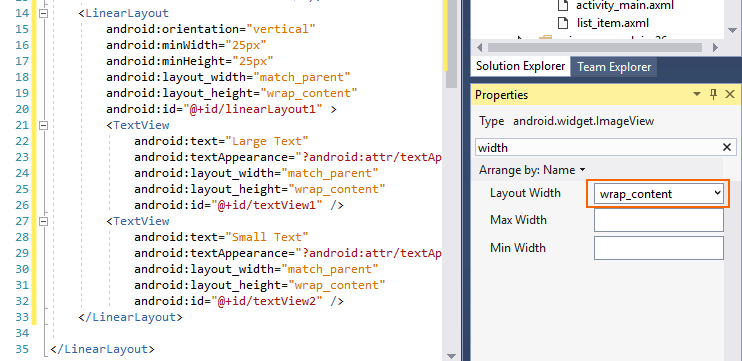Click the closing </LinearLayout> tag on line 33
742x361 pixels.
tap(131, 317)
